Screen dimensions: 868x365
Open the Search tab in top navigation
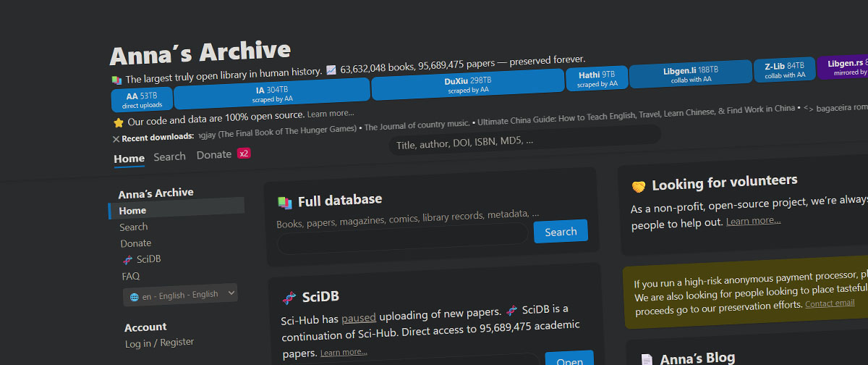click(x=169, y=156)
